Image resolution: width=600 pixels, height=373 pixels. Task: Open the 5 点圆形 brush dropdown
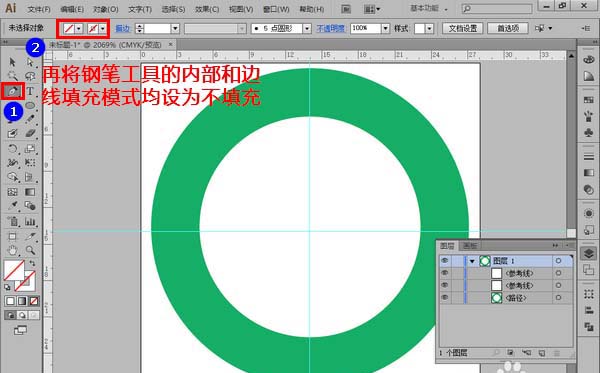tap(307, 28)
